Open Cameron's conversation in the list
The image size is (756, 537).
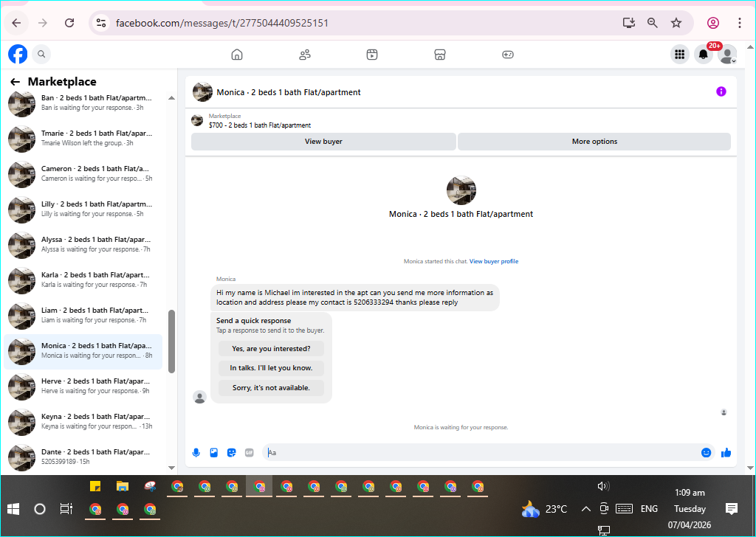pyautogui.click(x=83, y=174)
